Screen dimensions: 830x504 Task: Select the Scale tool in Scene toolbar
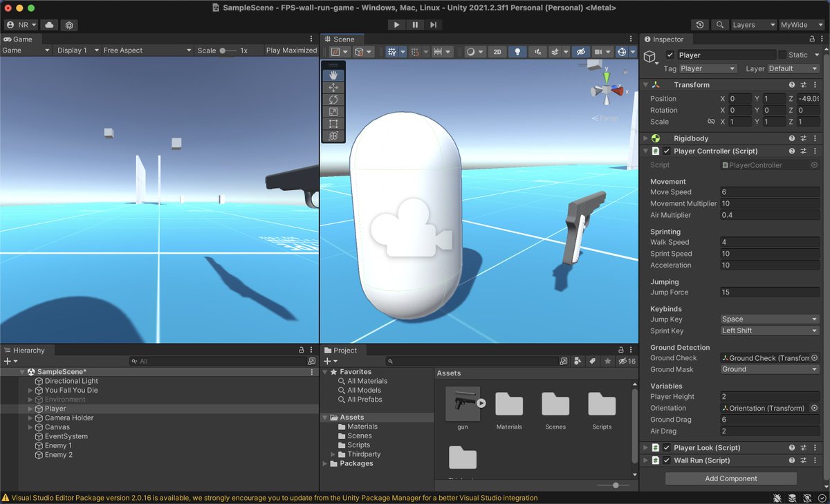tap(333, 112)
